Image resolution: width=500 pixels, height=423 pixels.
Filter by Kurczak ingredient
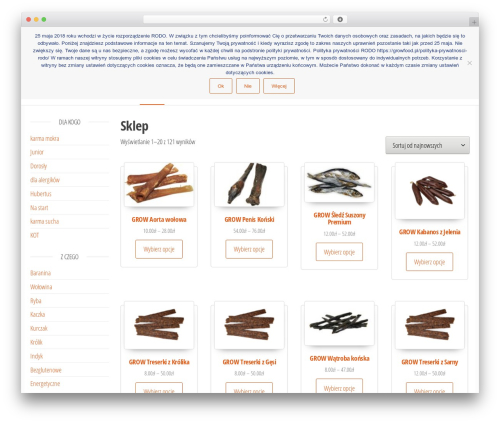39,328
